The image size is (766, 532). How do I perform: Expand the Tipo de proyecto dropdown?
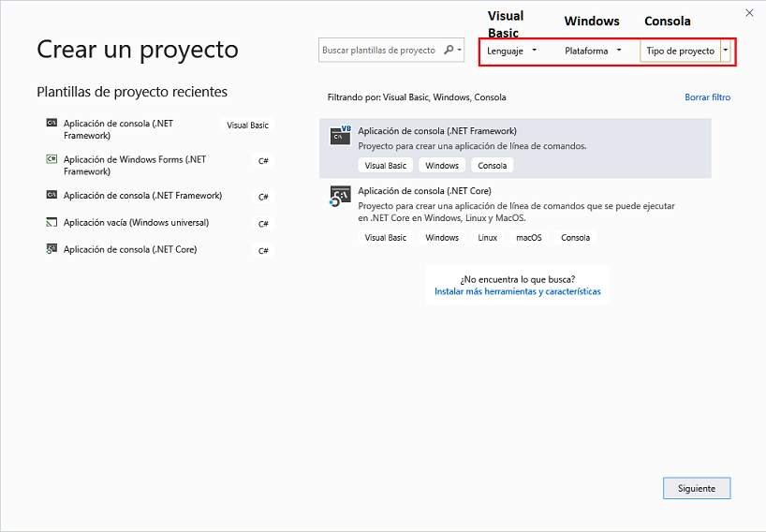point(726,51)
